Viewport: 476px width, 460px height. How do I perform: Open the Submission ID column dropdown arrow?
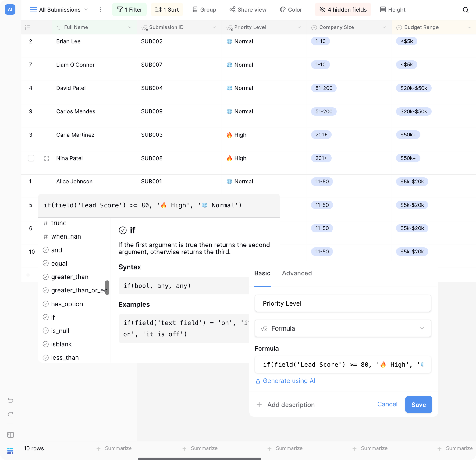point(215,27)
